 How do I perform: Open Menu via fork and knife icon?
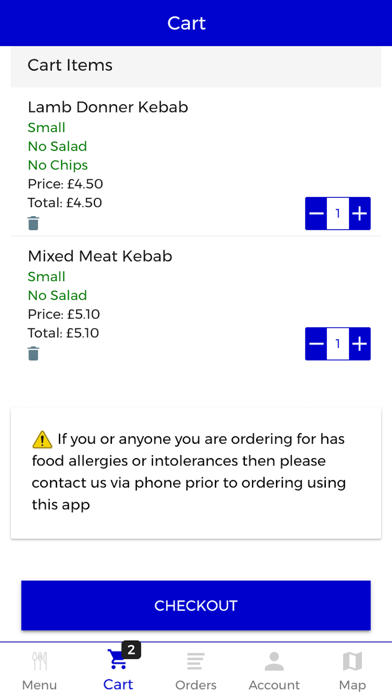coord(40,661)
